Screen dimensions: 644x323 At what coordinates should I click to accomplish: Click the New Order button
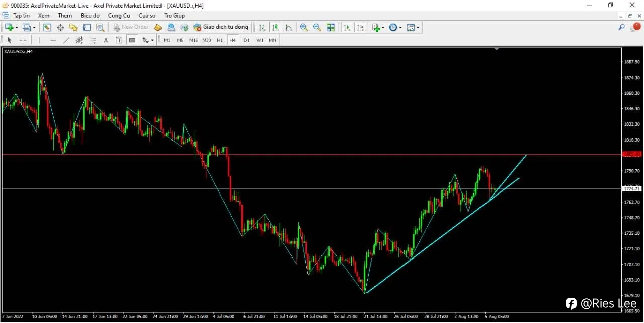[x=131, y=27]
